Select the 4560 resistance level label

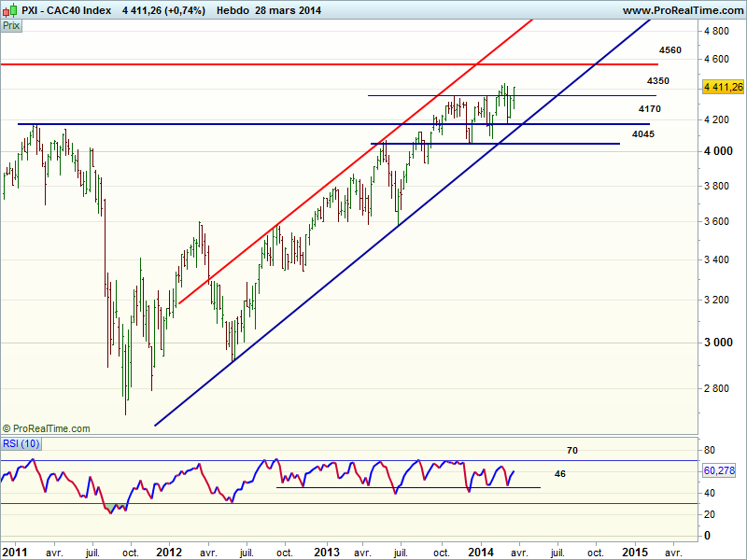coord(669,49)
